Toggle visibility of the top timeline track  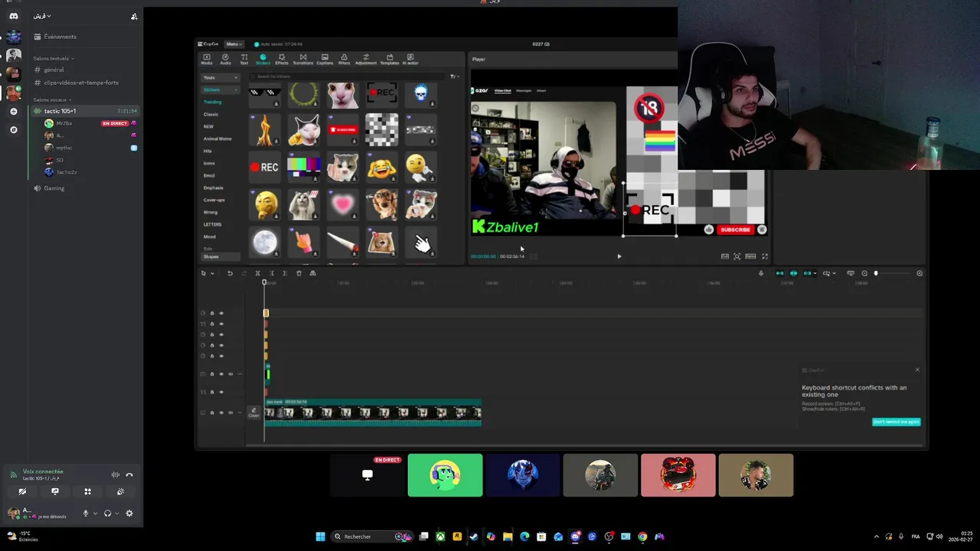[x=221, y=313]
